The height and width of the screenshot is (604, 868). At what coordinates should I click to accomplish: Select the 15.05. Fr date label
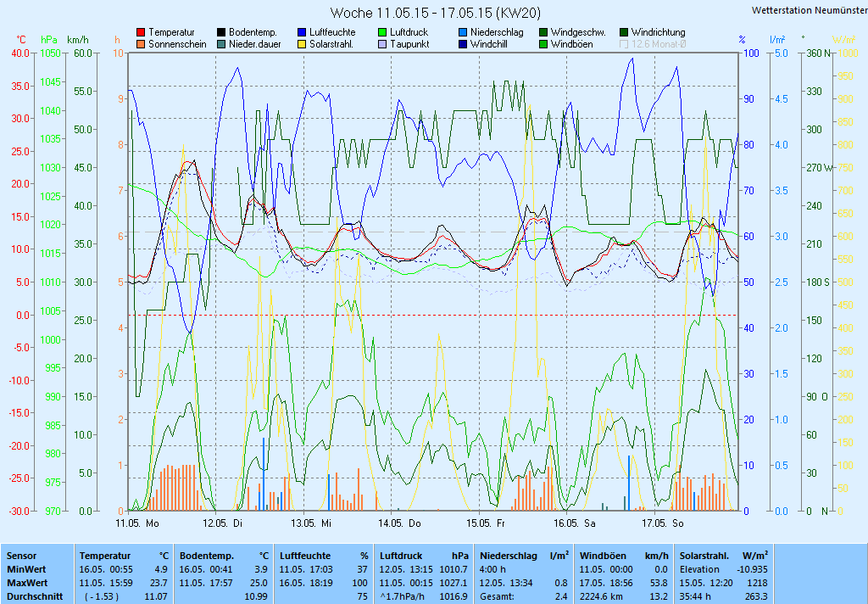point(486,523)
